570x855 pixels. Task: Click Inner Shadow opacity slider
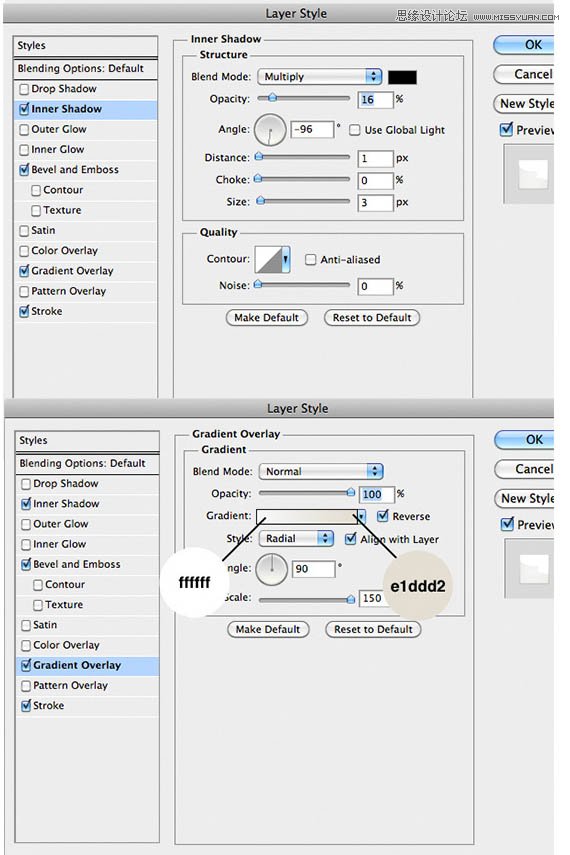coord(303,99)
